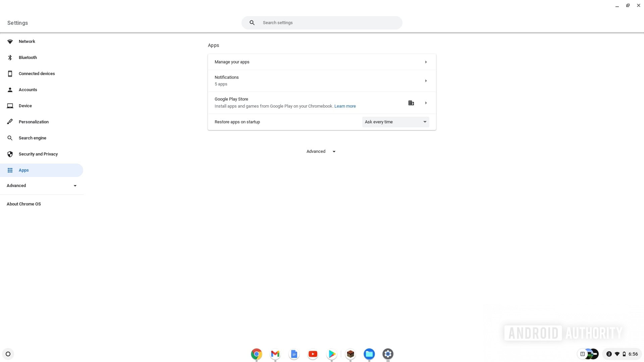Open Manage your apps submenu

click(426, 62)
